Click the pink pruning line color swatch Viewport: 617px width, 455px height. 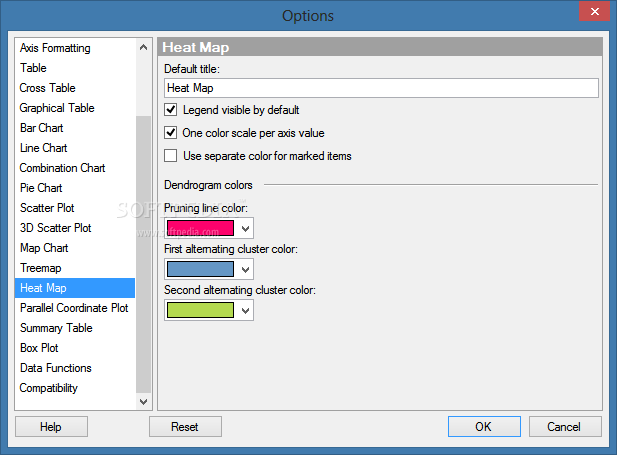[201, 228]
